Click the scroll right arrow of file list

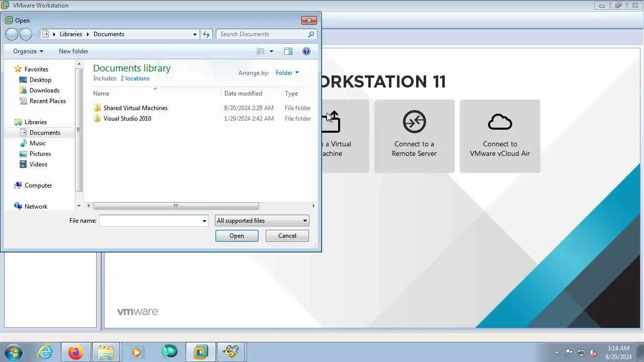click(313, 206)
